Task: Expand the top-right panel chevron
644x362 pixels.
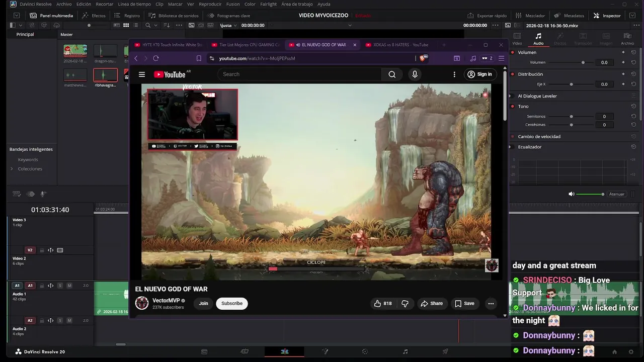Action: 632,16
